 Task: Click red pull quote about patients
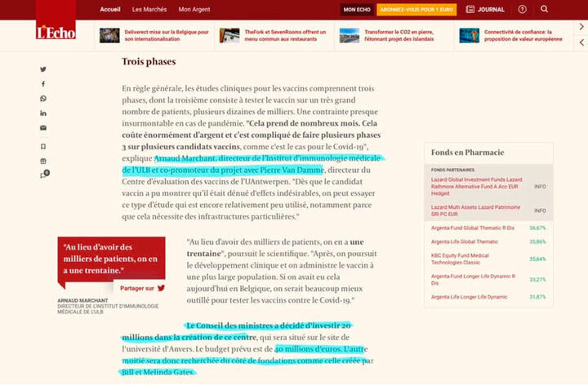coord(111,259)
